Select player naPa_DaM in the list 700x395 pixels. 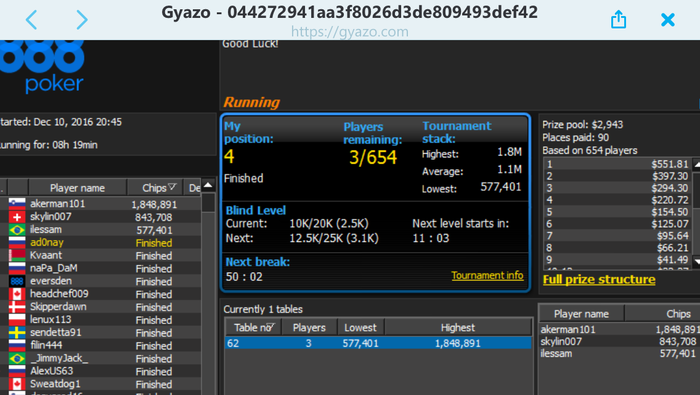click(54, 268)
